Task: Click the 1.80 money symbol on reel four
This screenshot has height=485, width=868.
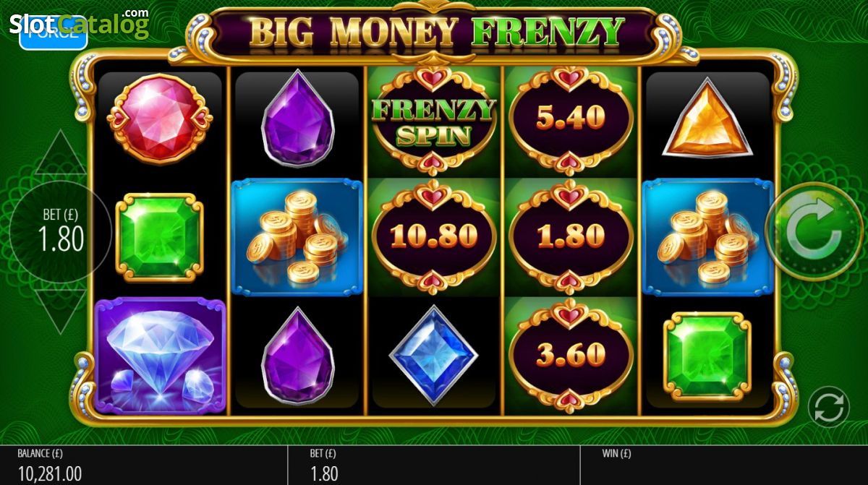Action: pos(571,235)
